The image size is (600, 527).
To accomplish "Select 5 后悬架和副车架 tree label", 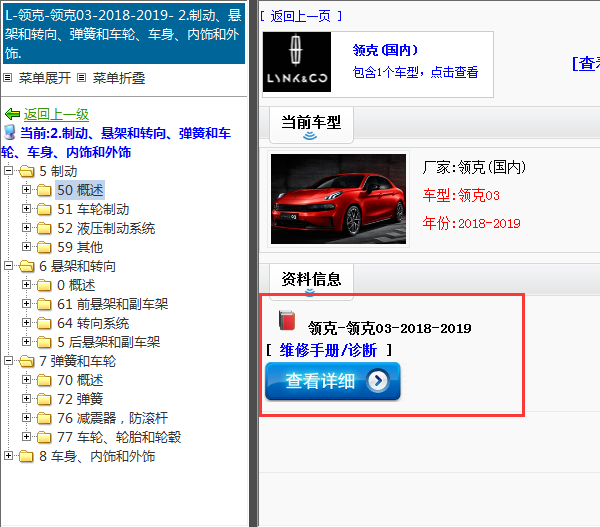I will tap(108, 342).
